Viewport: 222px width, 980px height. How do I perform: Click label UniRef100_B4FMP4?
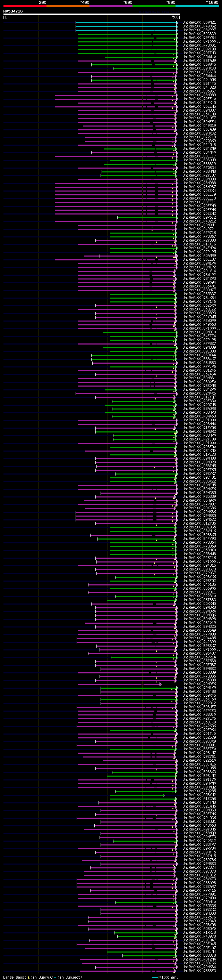click(x=199, y=248)
